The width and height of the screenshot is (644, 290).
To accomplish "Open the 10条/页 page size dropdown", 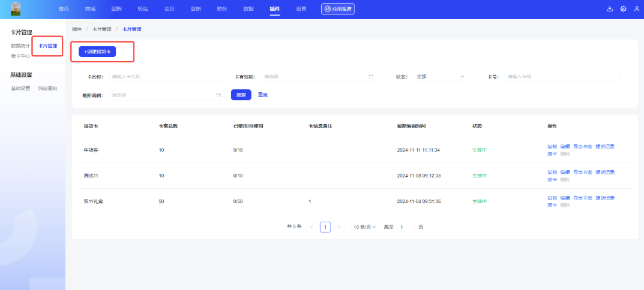I will (364, 227).
